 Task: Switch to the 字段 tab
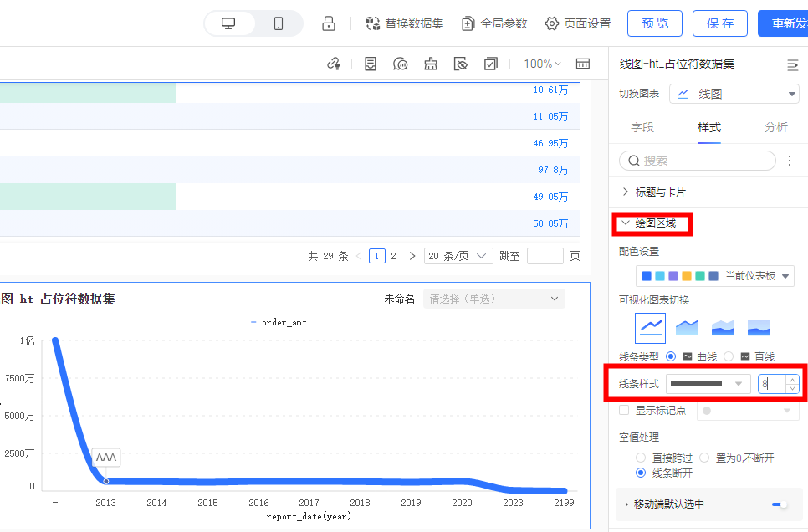coord(642,127)
